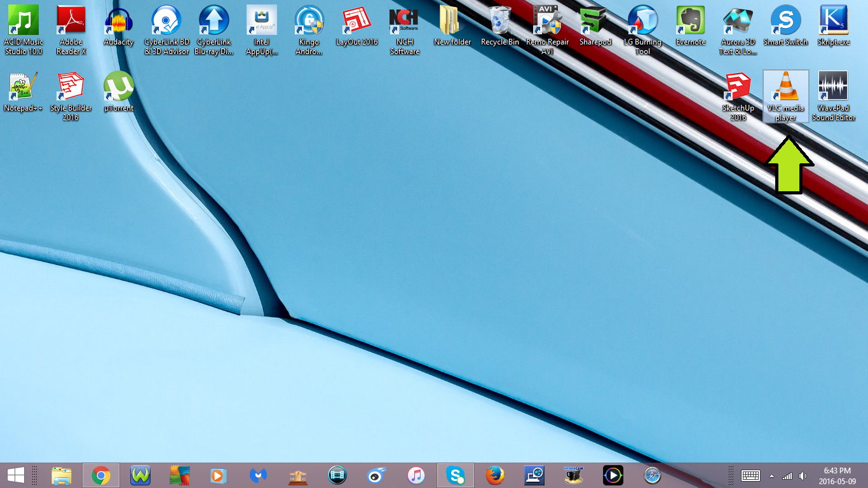Click the Evernote desktop icon
868x488 pixels.
point(691,27)
